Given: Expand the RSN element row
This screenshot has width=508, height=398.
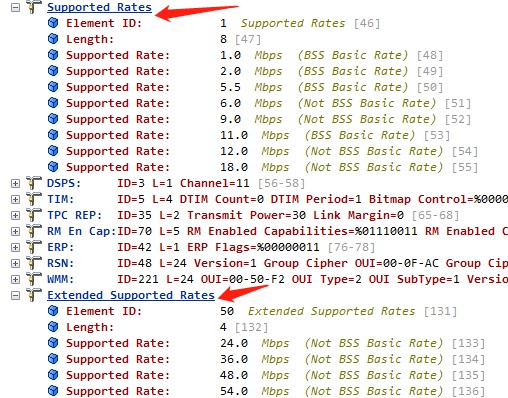Looking at the screenshot, I should [x=15, y=263].
